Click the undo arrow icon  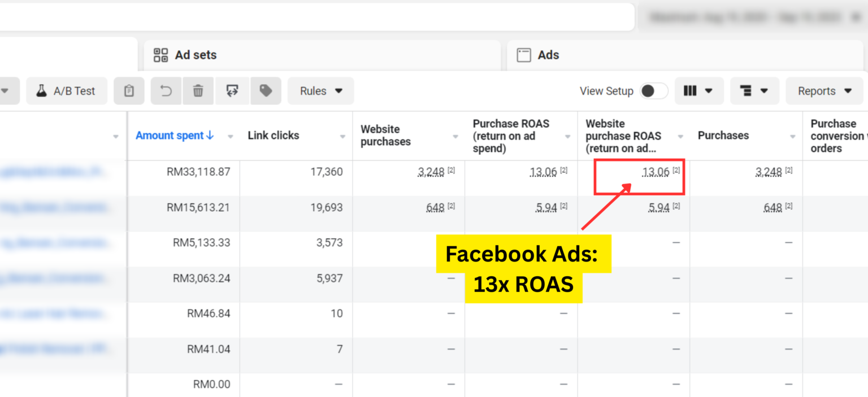coord(166,91)
